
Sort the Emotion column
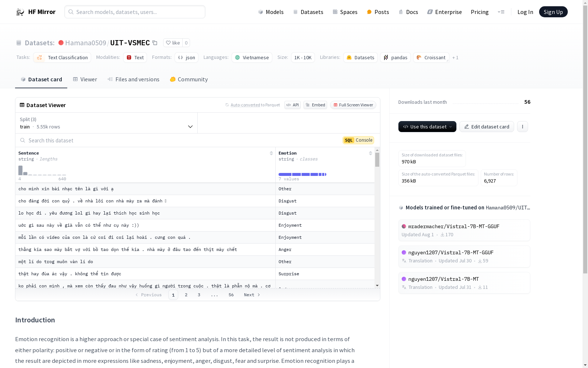tap(370, 153)
